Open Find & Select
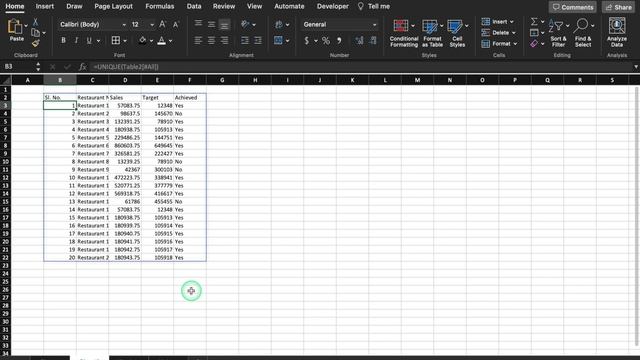This screenshot has width=640, height=360. point(583,33)
